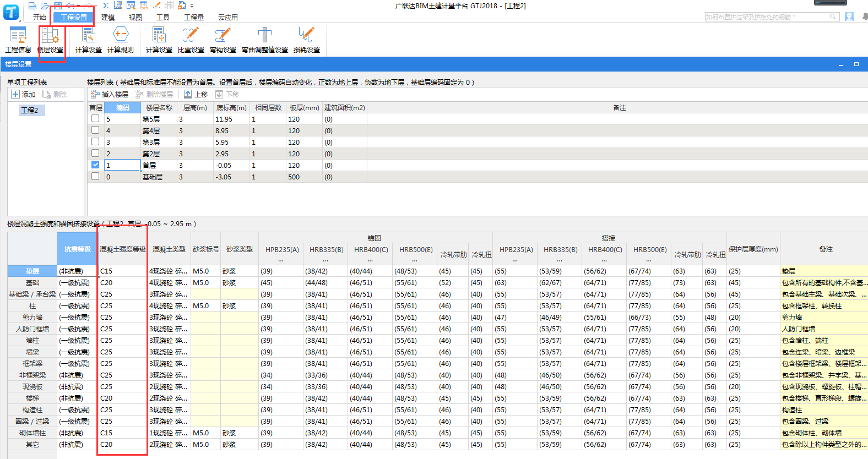This screenshot has height=459, width=868.
Task: Open the 损耗设置 tool
Action: pos(306,40)
